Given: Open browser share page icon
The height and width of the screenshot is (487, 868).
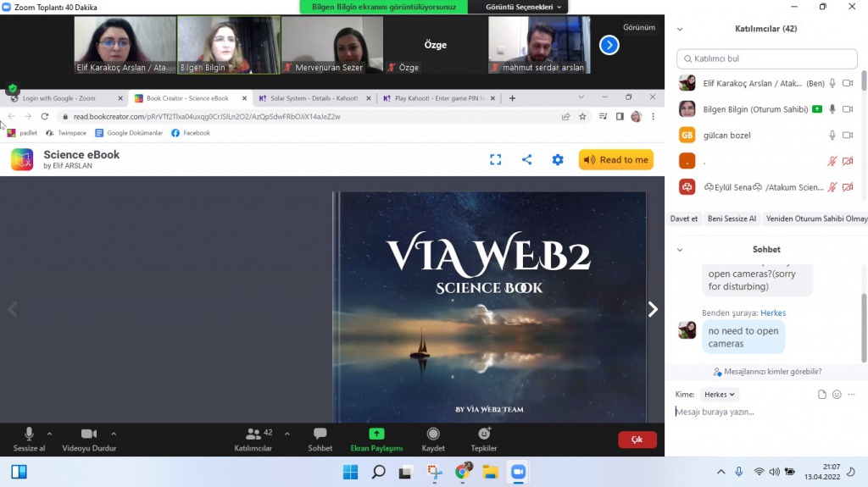Looking at the screenshot, I should [565, 116].
